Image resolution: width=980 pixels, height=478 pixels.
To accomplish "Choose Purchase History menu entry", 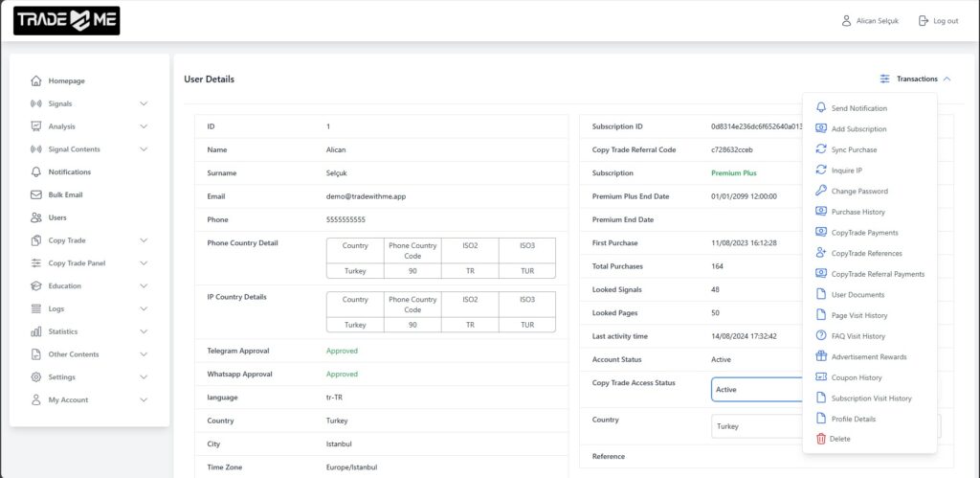I will [x=857, y=212].
